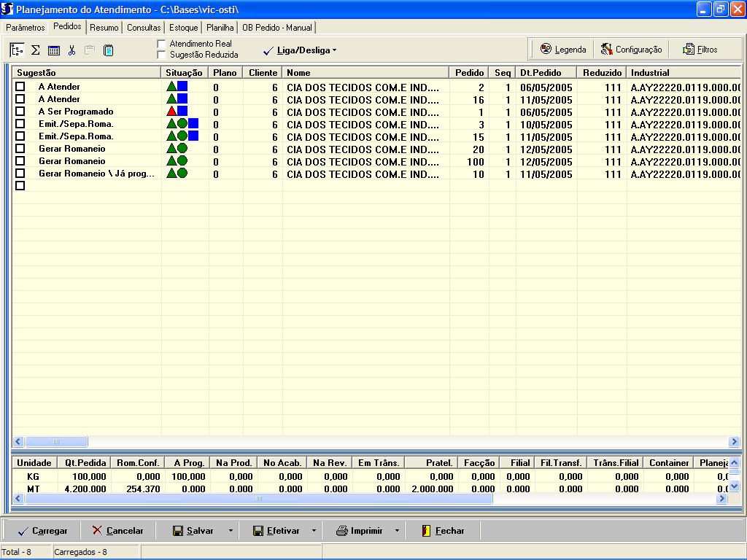The image size is (747, 560).
Task: Open the Filtros filter options
Action: tap(700, 50)
